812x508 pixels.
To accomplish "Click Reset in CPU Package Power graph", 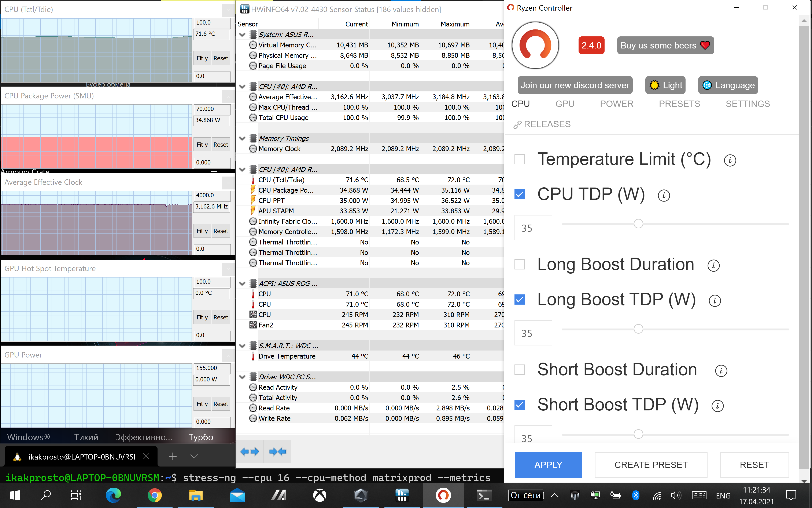I will pyautogui.click(x=221, y=145).
